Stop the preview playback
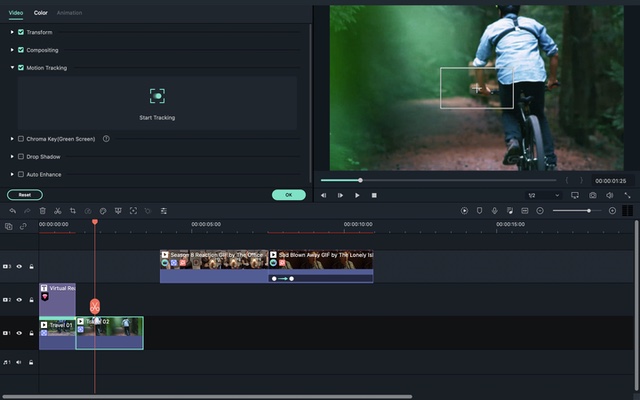 tap(374, 196)
